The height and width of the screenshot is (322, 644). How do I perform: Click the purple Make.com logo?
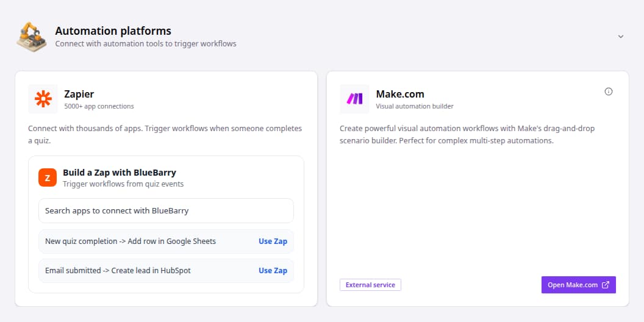click(x=354, y=99)
